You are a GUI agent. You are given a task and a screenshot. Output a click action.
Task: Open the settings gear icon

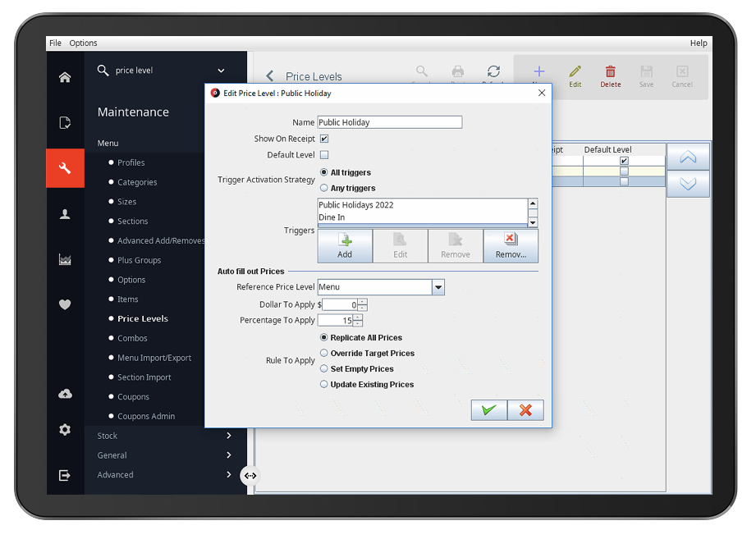tap(65, 430)
